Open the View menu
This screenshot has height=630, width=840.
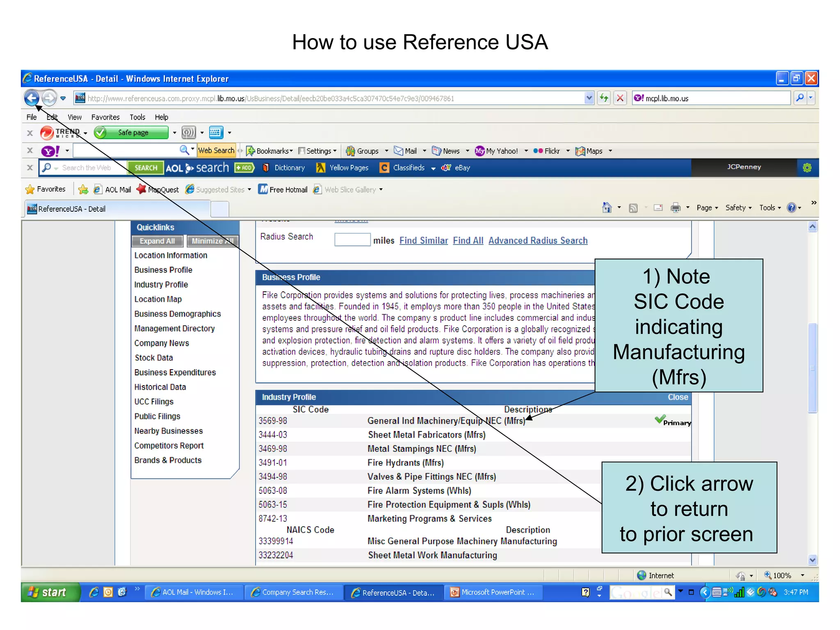(74, 117)
